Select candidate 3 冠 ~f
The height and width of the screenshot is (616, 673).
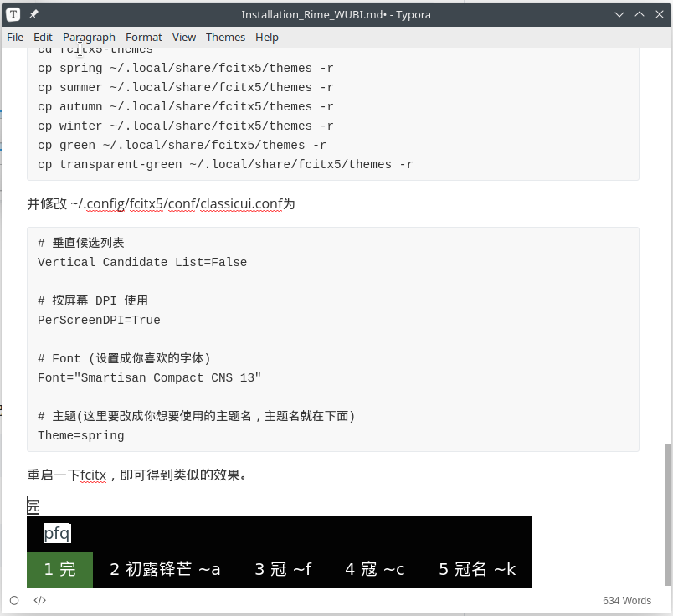[x=283, y=569]
